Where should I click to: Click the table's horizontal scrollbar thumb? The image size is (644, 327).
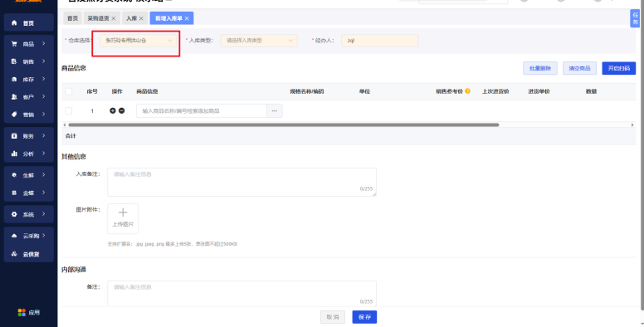pos(283,124)
